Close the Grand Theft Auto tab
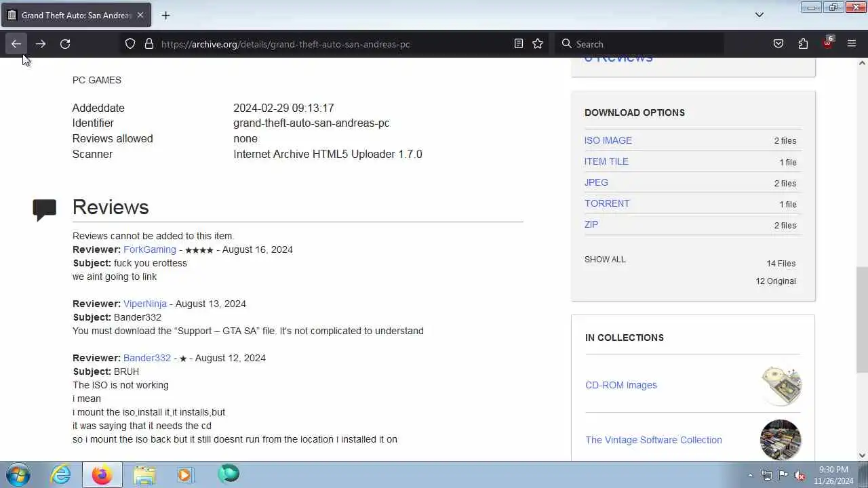The height and width of the screenshot is (488, 868). pyautogui.click(x=140, y=15)
